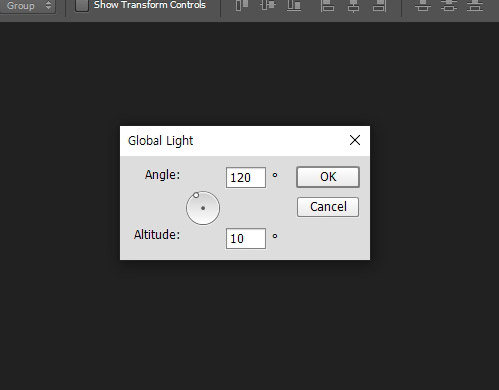Click the Distribute Vertical Centers icon

449,5
